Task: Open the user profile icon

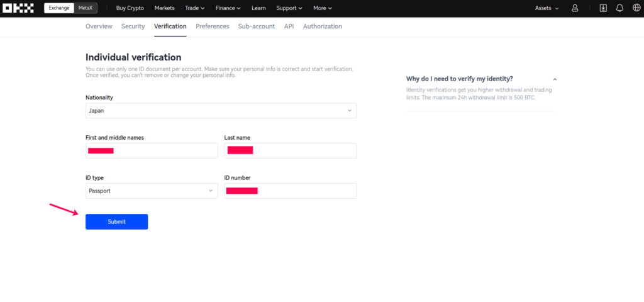Action: coord(575,8)
